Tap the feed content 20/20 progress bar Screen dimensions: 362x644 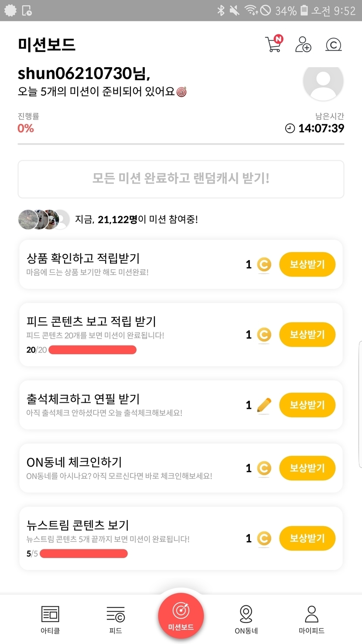[x=92, y=349]
